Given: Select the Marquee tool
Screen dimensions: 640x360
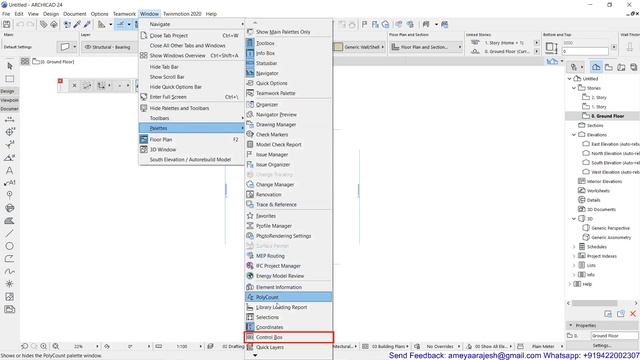Looking at the screenshot, I should pos(10,78).
